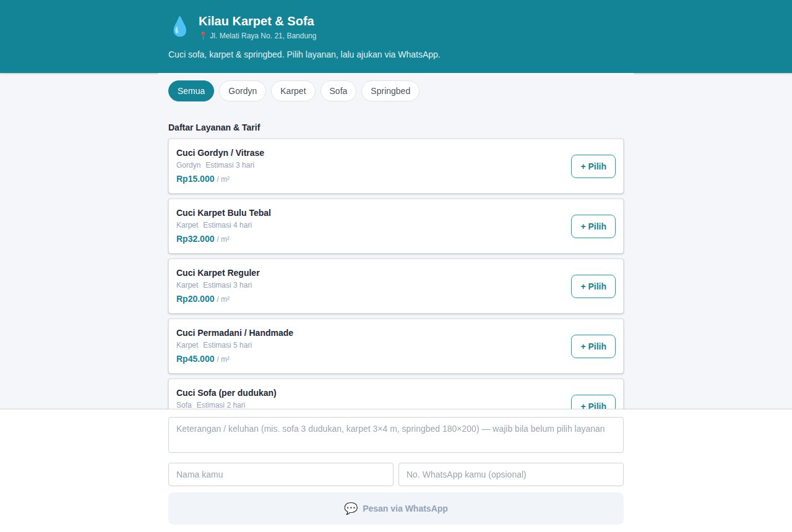Switch to the Sofa category

point(338,91)
